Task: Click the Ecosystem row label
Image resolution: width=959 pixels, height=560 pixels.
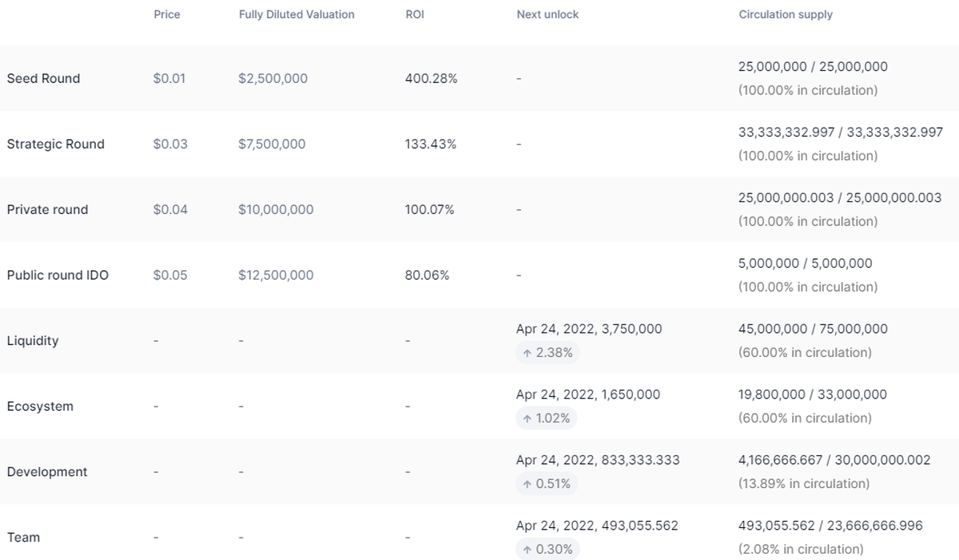Action: [40, 406]
